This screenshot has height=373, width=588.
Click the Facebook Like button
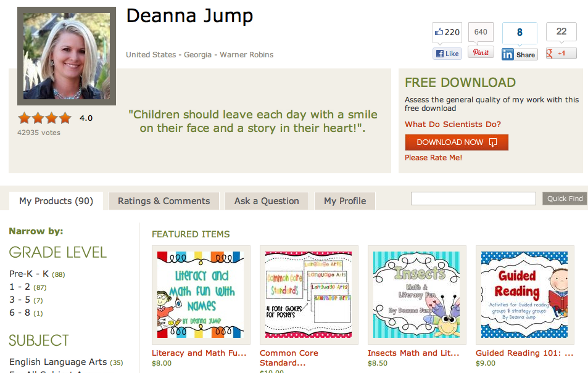click(x=447, y=54)
